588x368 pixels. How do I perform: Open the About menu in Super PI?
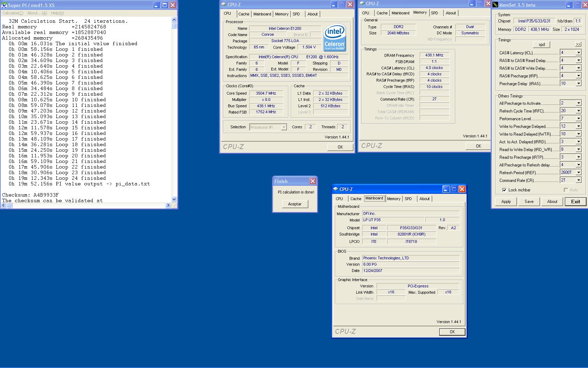(37, 13)
